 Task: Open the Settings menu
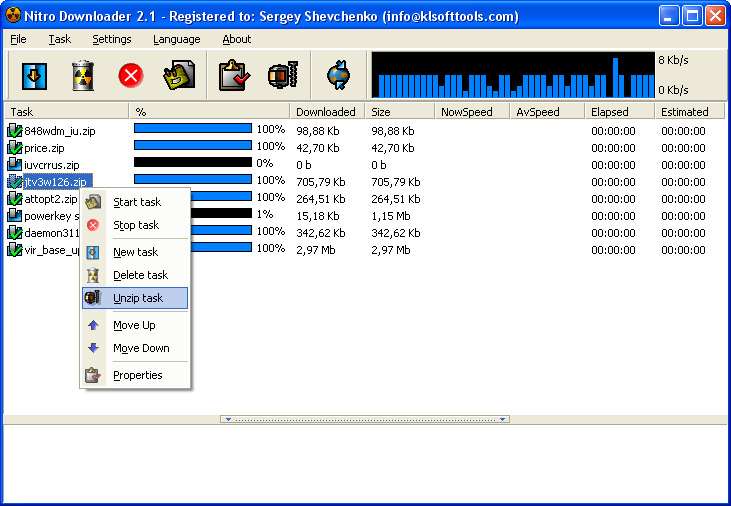tap(112, 39)
